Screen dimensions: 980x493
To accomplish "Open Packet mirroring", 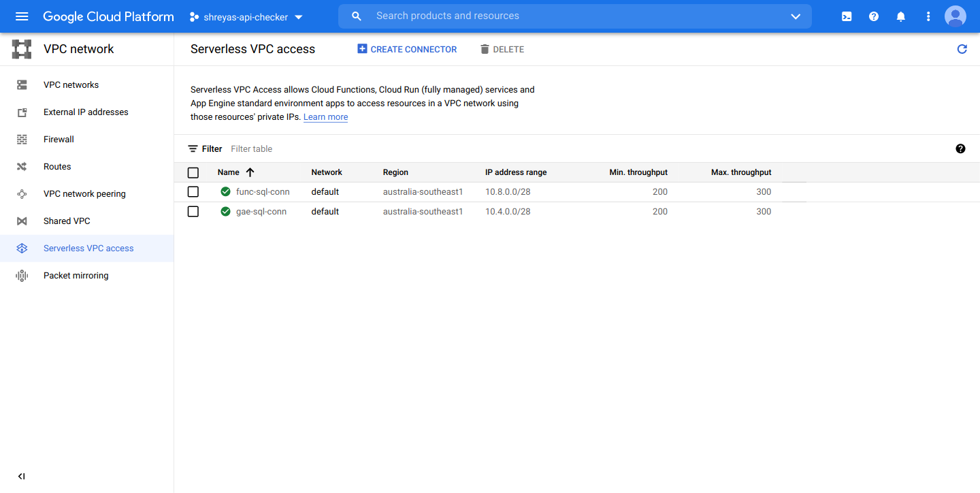I will tap(76, 275).
